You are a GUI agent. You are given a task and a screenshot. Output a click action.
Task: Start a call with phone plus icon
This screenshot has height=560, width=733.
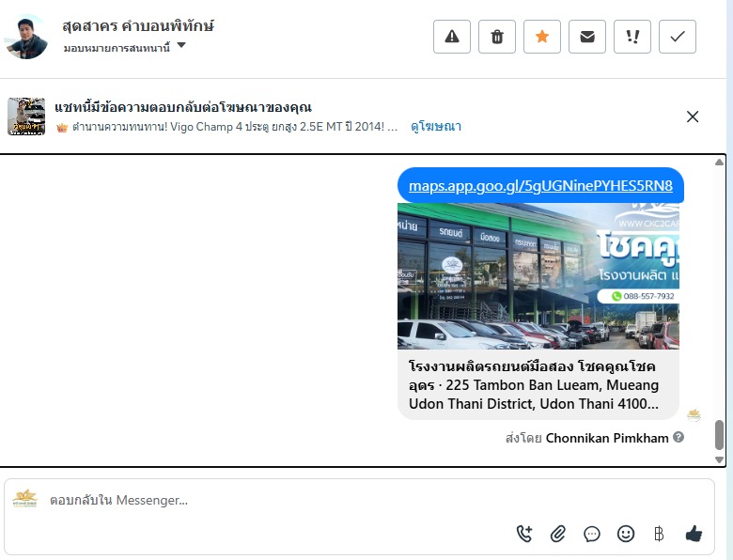click(x=524, y=534)
